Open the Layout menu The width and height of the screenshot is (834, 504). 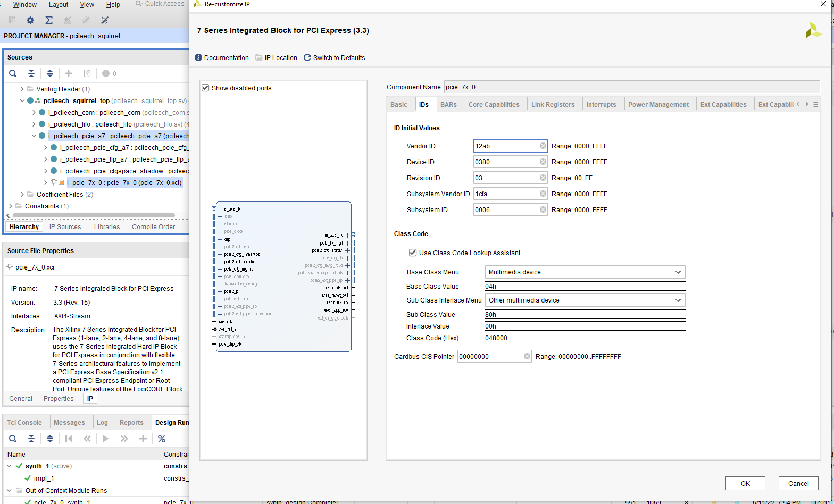pos(59,4)
